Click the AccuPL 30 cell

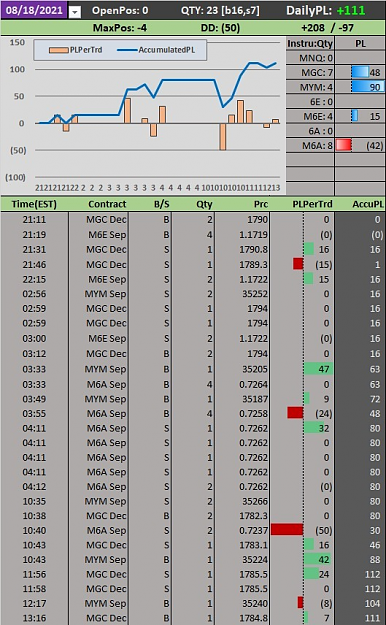[x=360, y=531]
